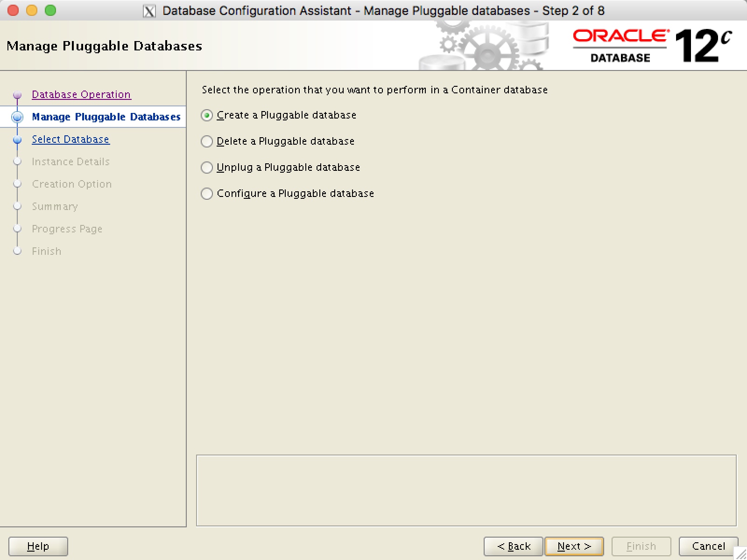Cancel the Database Configuration Assistant
Image resolution: width=747 pixels, height=560 pixels.
[x=709, y=546]
